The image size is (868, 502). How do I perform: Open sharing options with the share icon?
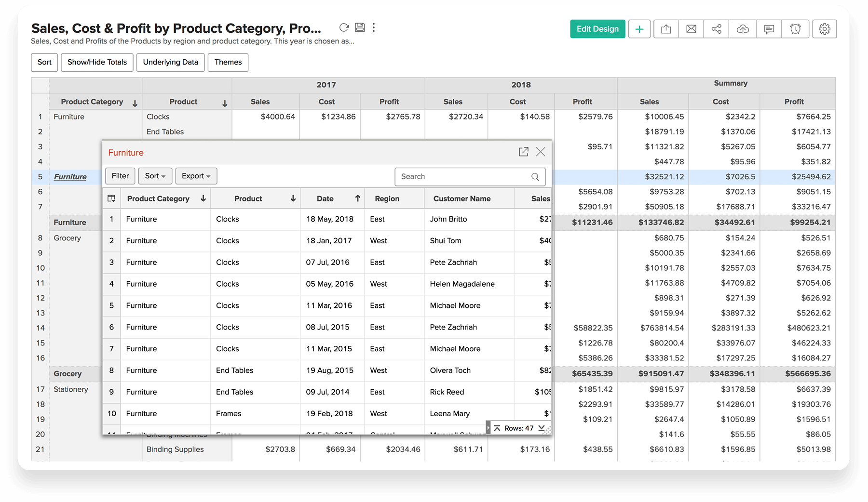point(717,29)
